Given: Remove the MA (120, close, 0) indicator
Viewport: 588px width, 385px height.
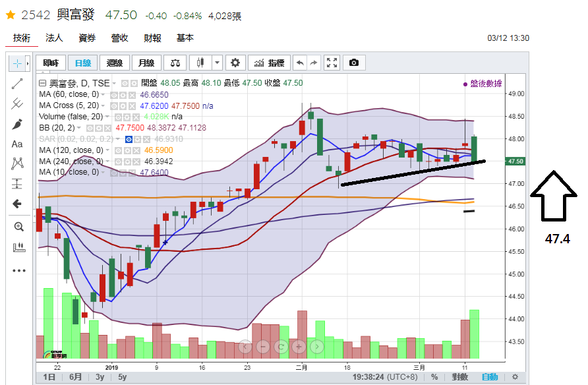Looking at the screenshot, I should click(136, 151).
